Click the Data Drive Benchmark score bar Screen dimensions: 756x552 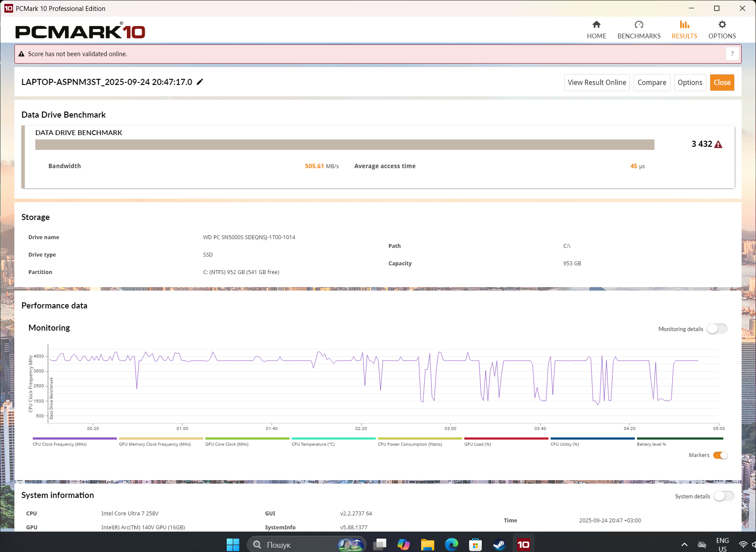(344, 145)
